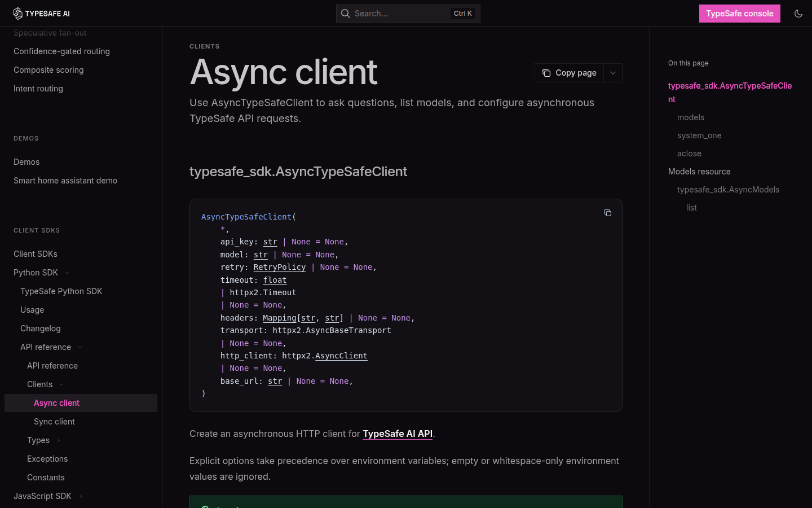
Task: Open Sync client page
Action: point(54,422)
